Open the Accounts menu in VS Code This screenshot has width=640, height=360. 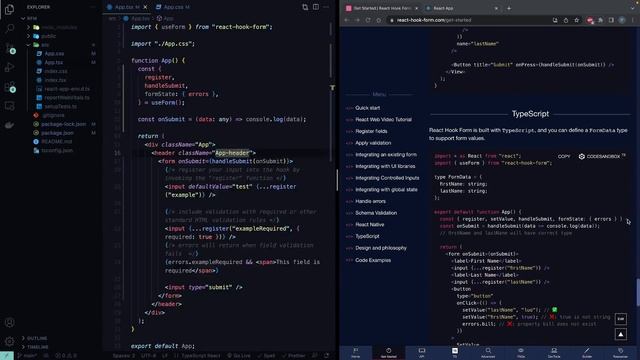point(9,322)
